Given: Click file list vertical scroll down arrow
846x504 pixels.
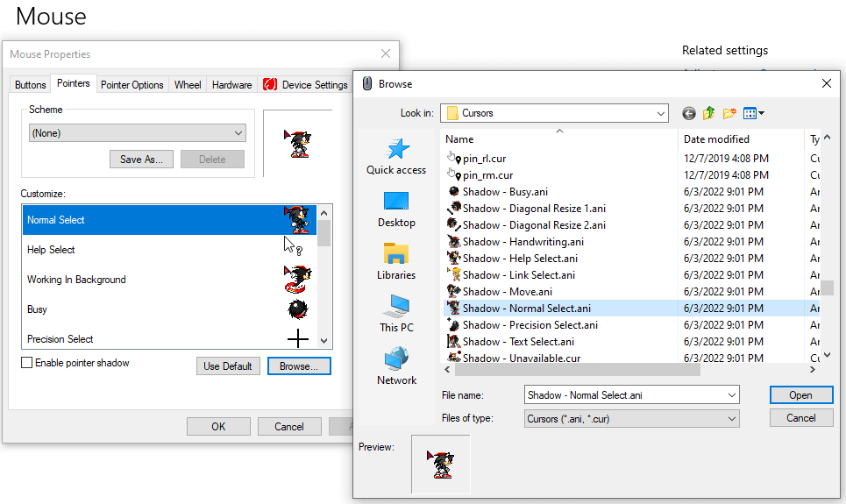Looking at the screenshot, I should (827, 355).
